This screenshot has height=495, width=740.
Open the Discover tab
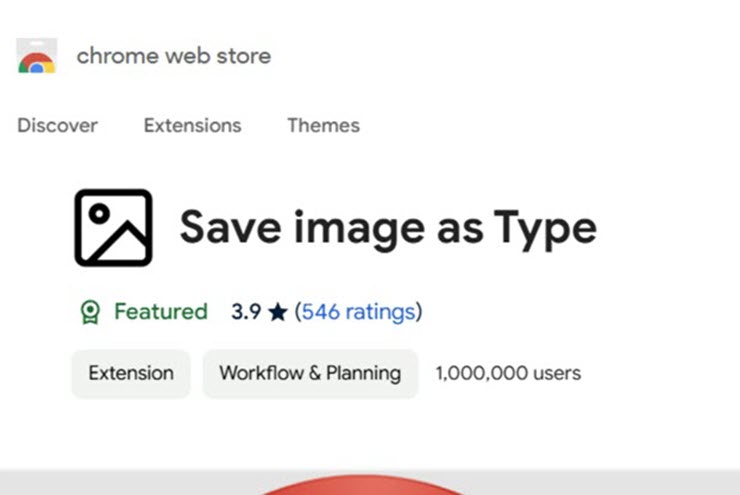tap(57, 126)
